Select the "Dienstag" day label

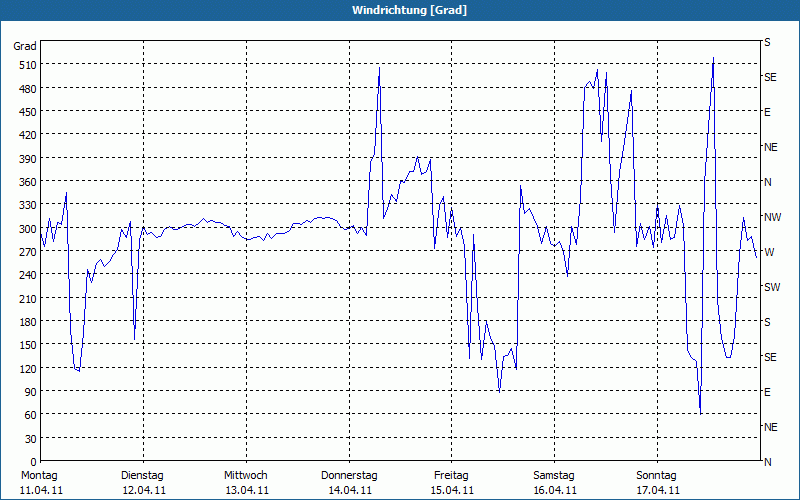coord(142,476)
